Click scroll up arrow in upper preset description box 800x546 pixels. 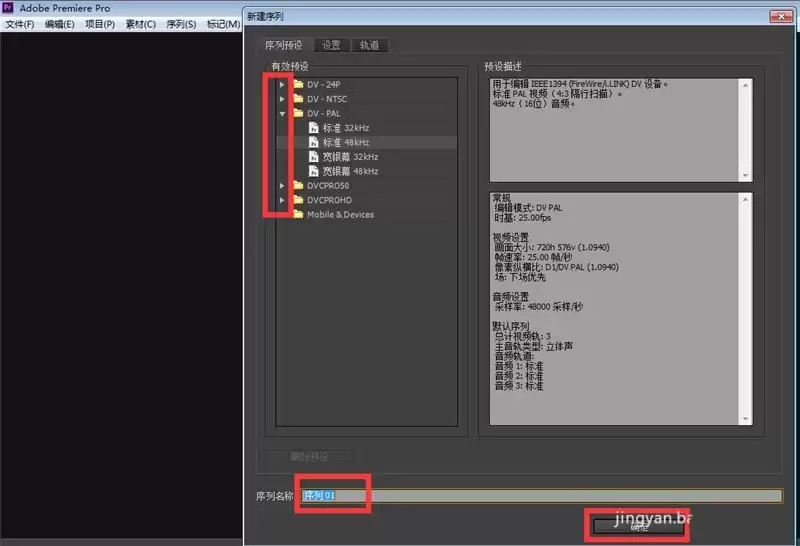[745, 85]
